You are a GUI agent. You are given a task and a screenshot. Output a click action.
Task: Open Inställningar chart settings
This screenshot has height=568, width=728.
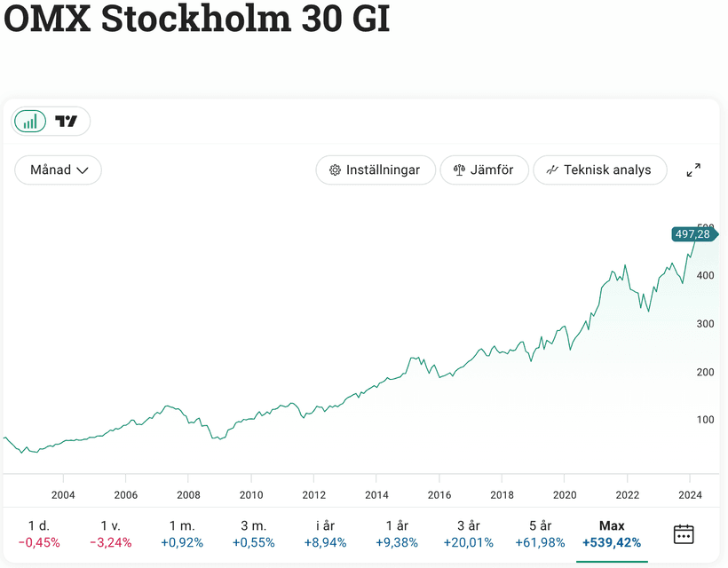click(x=375, y=170)
